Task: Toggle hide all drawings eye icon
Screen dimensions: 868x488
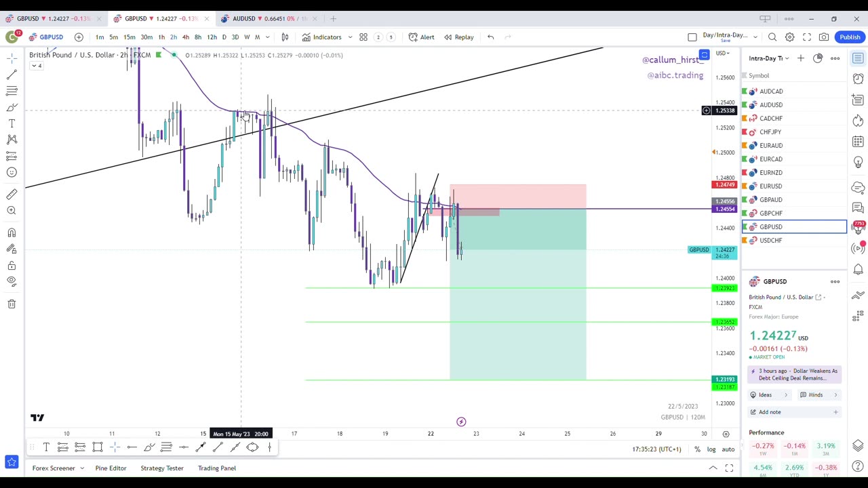Action: pos(12,281)
